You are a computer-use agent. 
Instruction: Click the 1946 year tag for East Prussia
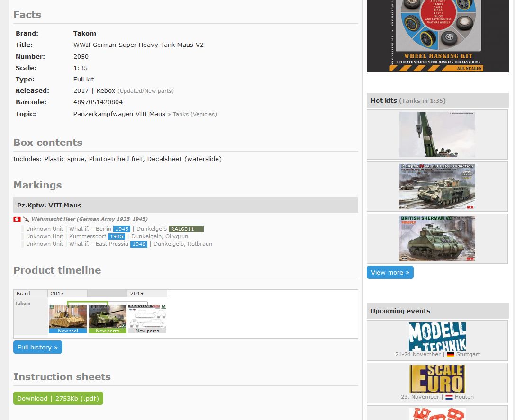click(139, 244)
